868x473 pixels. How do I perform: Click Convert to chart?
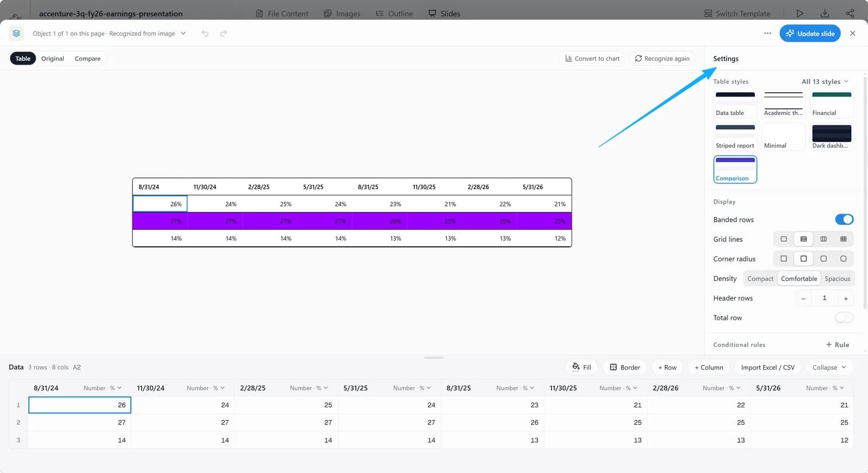(592, 59)
